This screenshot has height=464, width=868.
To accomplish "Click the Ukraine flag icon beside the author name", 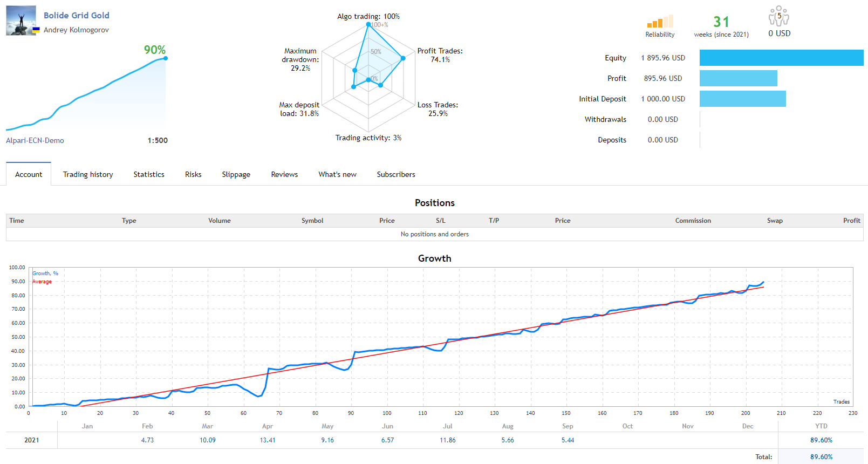I will point(36,30).
